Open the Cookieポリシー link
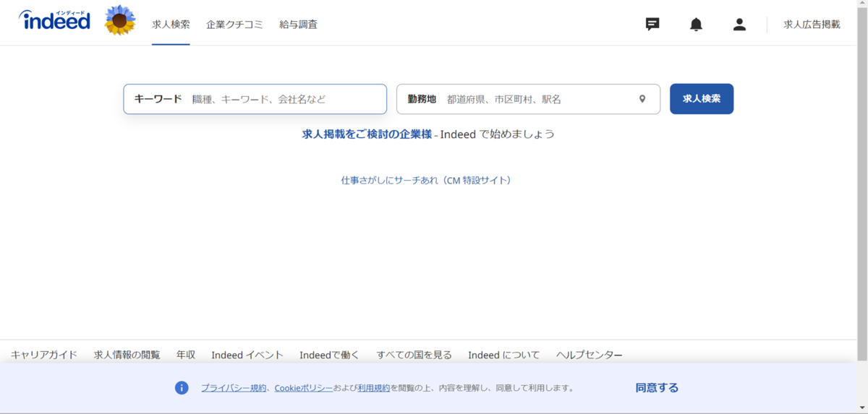 tap(304, 388)
